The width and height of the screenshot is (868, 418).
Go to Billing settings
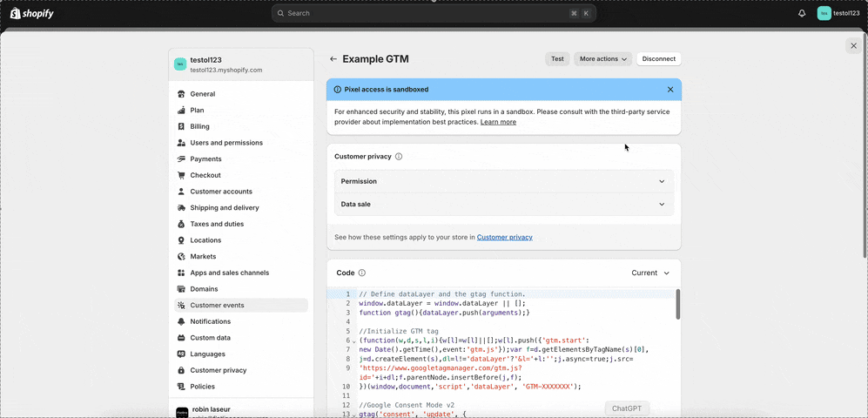click(x=241, y=126)
